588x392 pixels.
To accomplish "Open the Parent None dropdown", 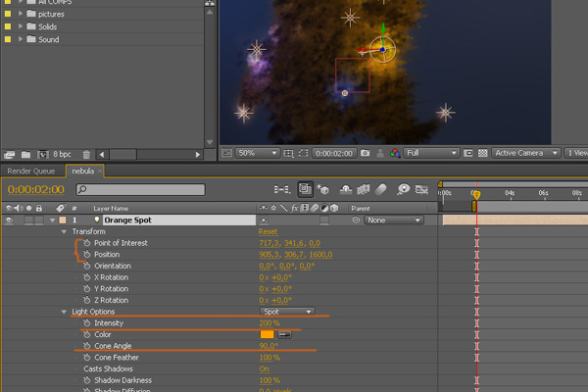I will point(394,220).
